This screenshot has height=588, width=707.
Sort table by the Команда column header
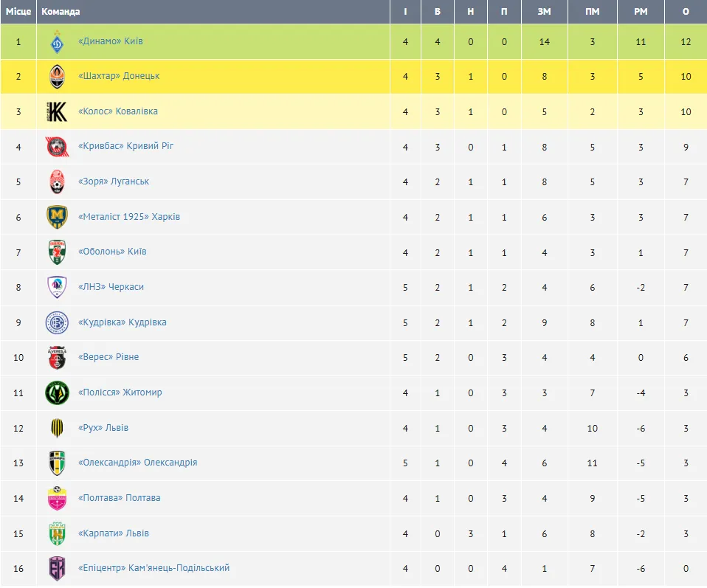(61, 12)
